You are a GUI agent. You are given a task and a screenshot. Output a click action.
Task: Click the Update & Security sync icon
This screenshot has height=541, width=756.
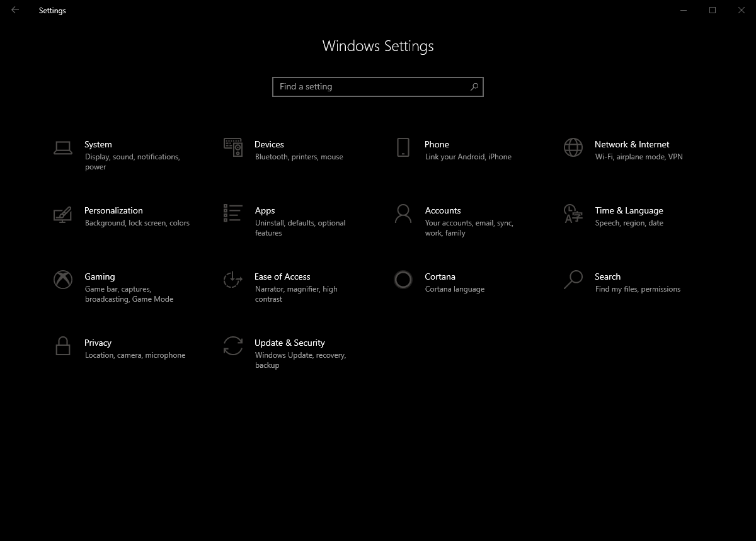[232, 346]
